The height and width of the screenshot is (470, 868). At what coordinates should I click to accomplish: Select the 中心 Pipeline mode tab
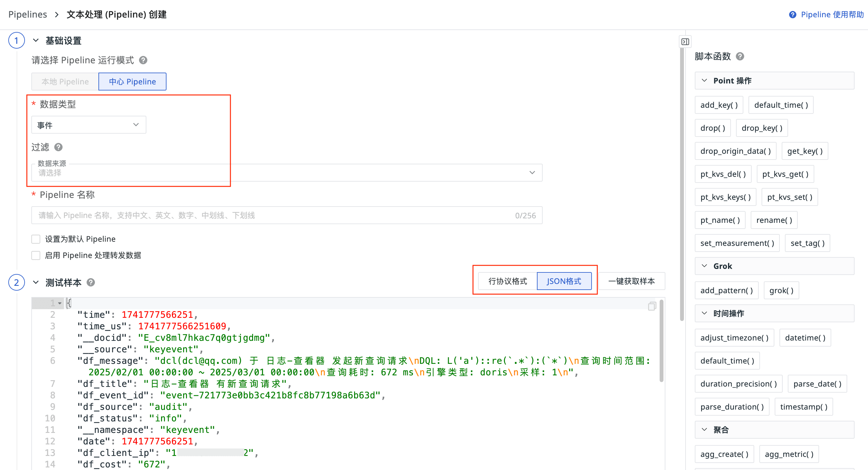[x=132, y=82]
